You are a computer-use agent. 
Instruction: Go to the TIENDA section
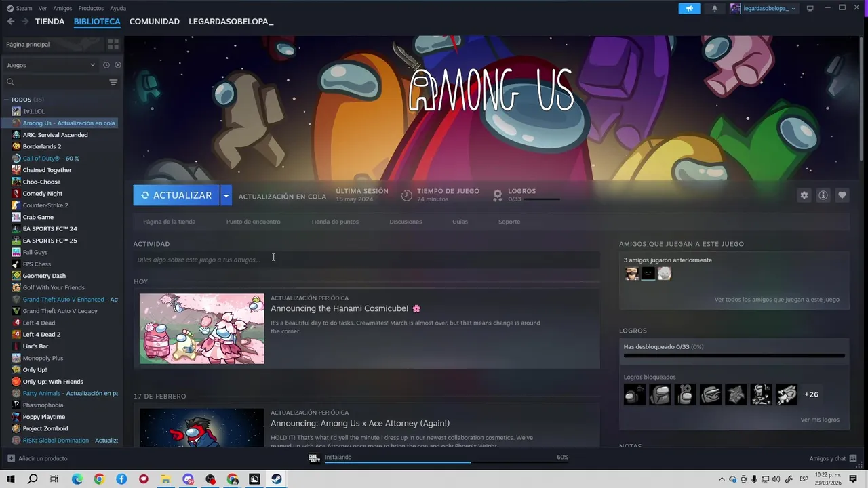tap(50, 22)
